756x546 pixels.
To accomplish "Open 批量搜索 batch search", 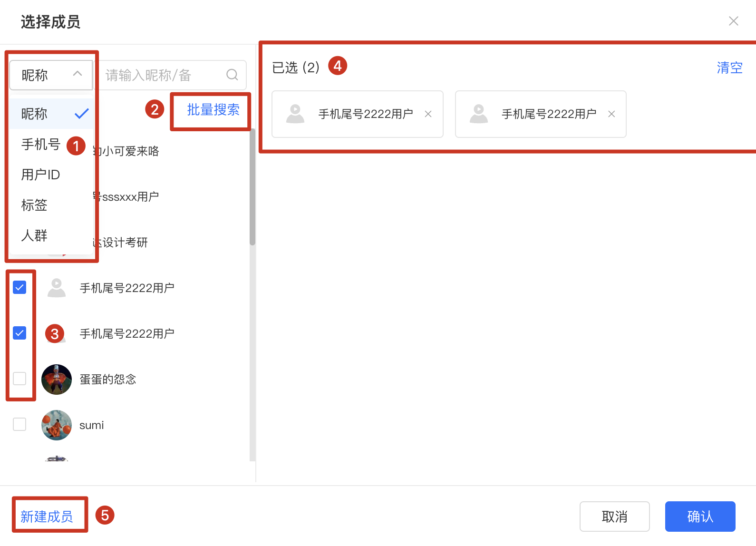I will (x=213, y=110).
